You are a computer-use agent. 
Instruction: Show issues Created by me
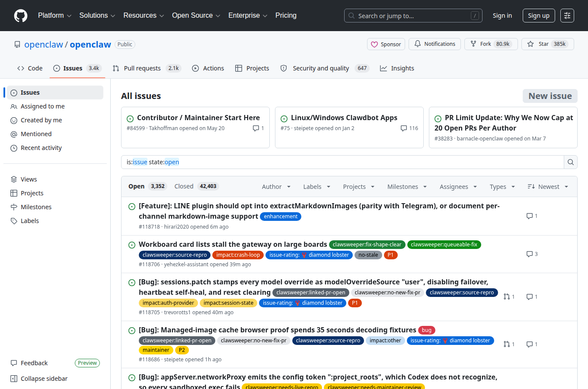click(55, 120)
